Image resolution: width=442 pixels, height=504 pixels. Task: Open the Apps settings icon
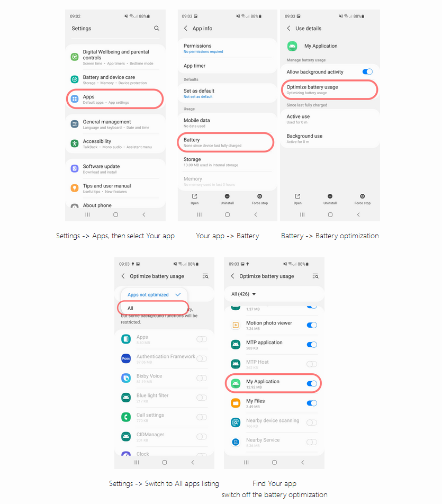point(75,98)
